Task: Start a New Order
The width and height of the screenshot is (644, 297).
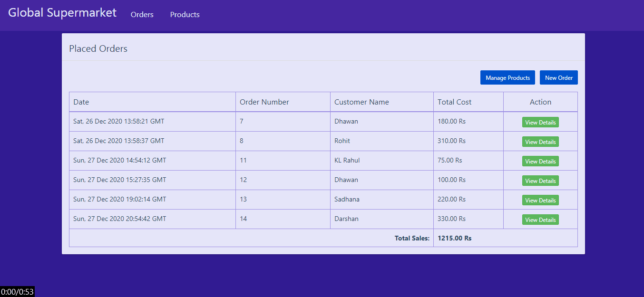Action: pos(559,77)
